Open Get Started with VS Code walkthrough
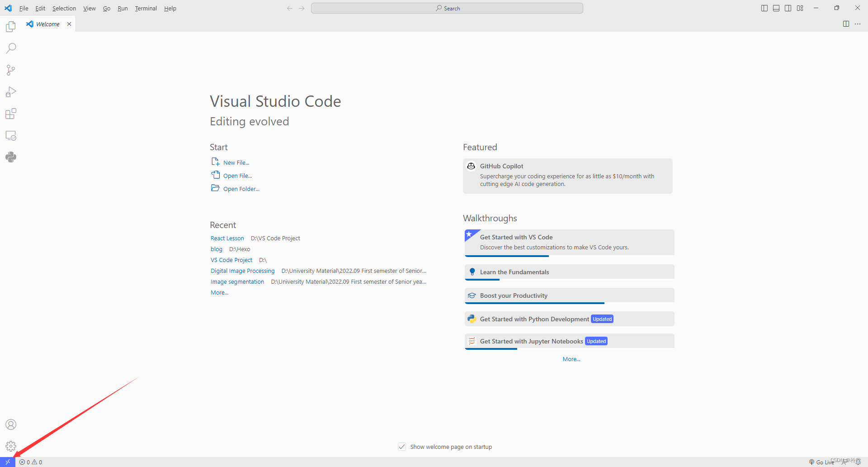 pyautogui.click(x=570, y=243)
